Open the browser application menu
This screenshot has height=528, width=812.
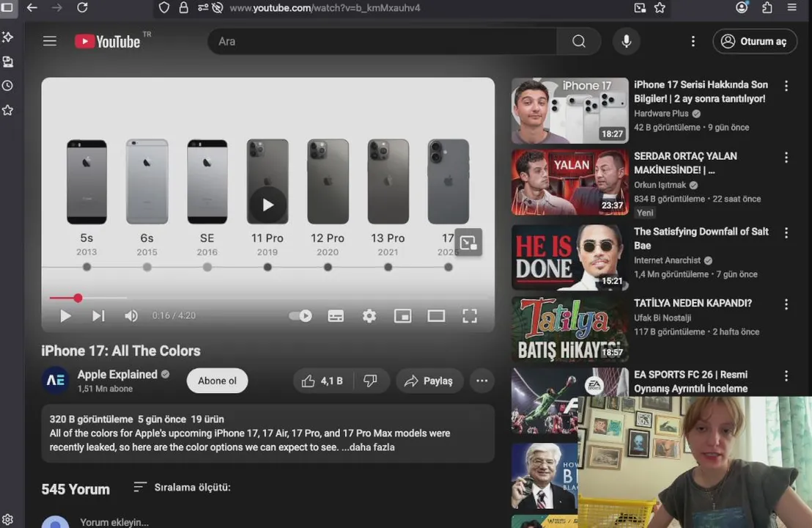[791, 8]
